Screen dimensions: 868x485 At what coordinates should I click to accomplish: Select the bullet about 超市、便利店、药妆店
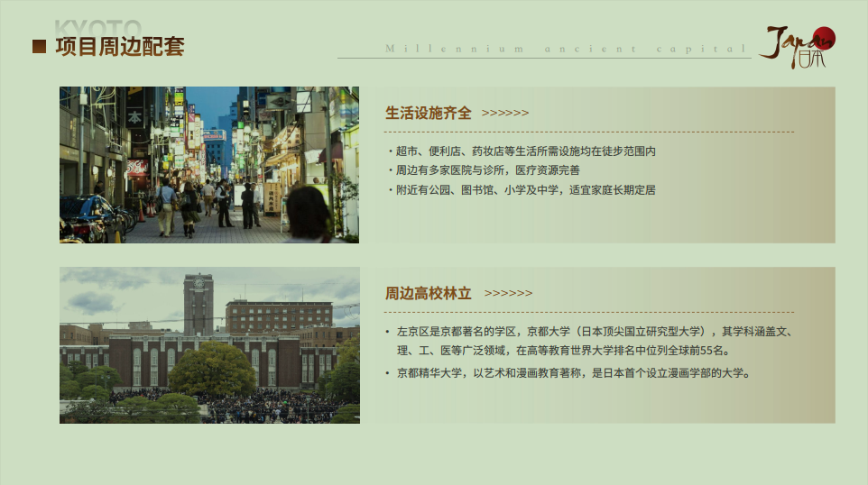pyautogui.click(x=522, y=151)
